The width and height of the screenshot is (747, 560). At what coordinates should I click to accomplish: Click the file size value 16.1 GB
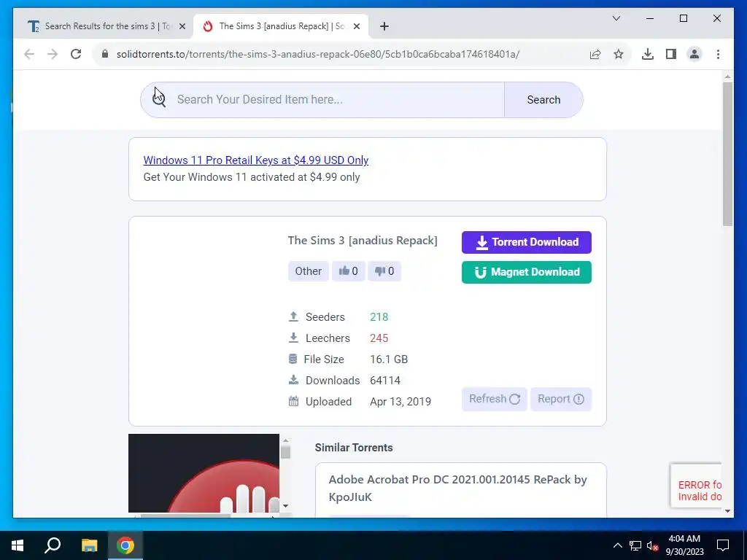click(x=389, y=359)
